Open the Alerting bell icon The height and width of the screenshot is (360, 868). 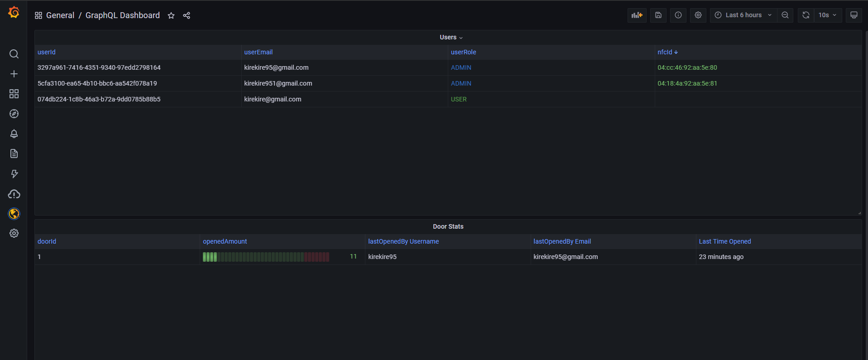[x=14, y=134]
